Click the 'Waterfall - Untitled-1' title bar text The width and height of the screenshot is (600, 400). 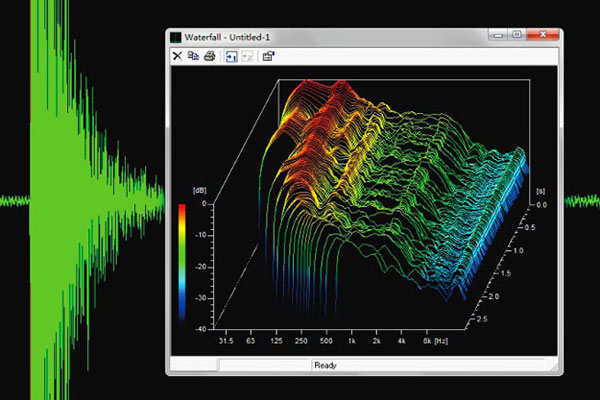tap(230, 37)
